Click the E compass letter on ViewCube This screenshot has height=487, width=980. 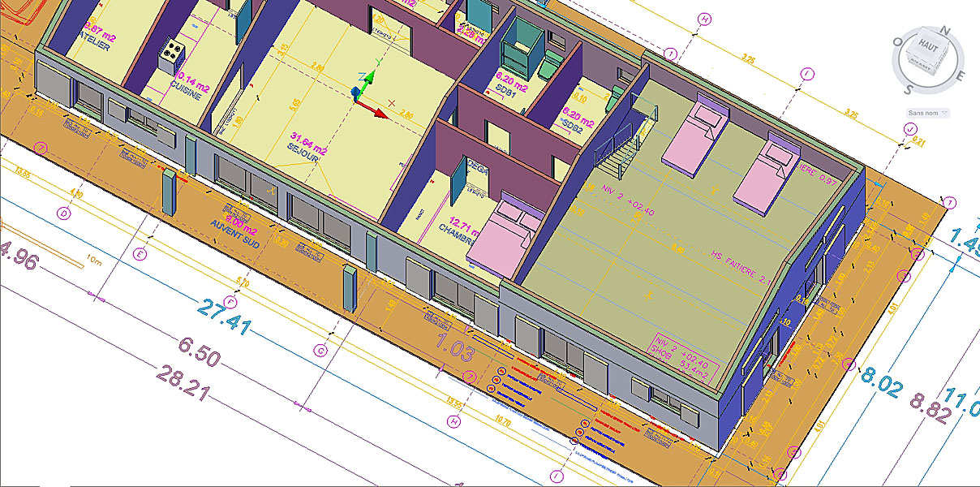[x=960, y=75]
